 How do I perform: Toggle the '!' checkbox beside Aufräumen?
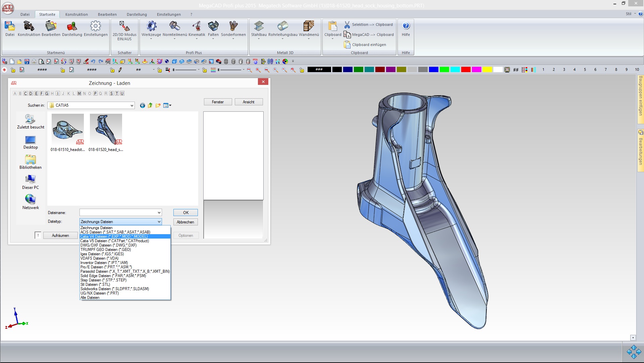point(38,236)
